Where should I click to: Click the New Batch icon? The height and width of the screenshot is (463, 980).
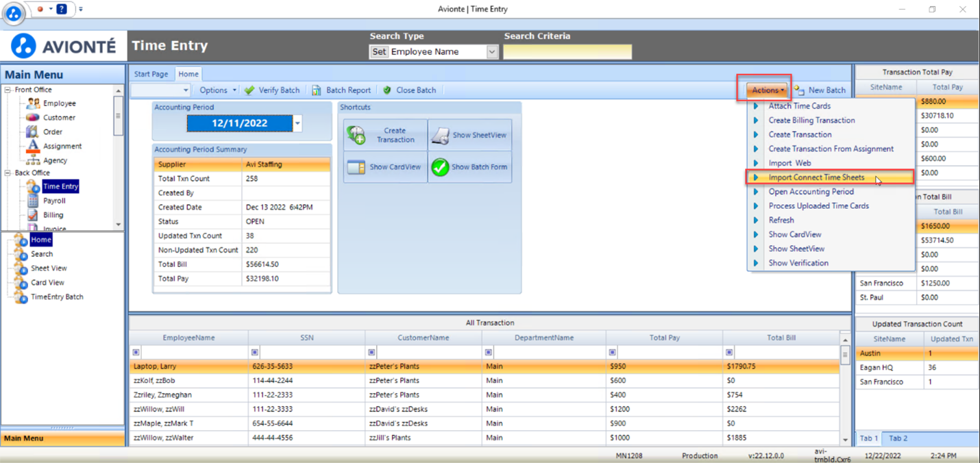pyautogui.click(x=799, y=90)
